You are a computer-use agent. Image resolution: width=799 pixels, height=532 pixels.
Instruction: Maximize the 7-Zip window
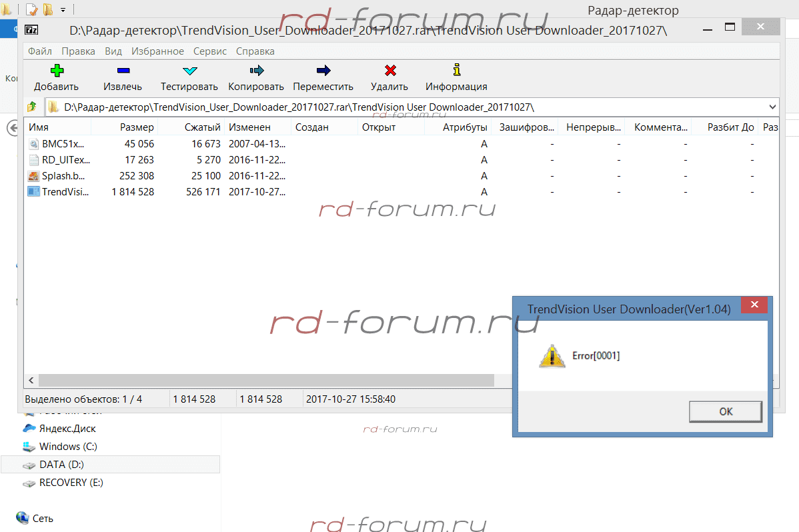pyautogui.click(x=730, y=27)
